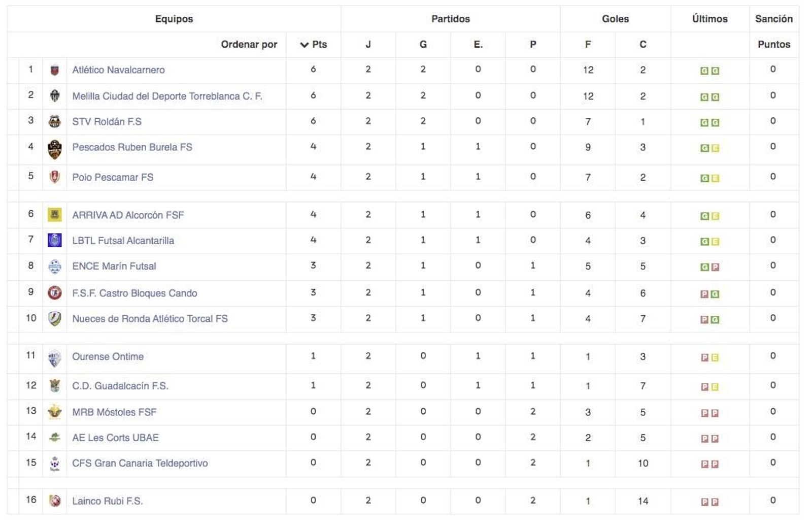Open the Ourense Ontime team page
812x527 pixels.
click(108, 356)
